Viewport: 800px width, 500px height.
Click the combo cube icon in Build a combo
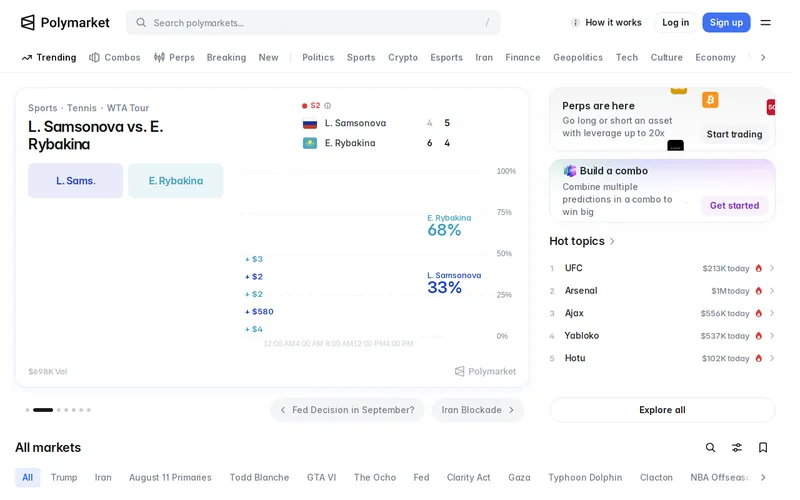click(569, 171)
